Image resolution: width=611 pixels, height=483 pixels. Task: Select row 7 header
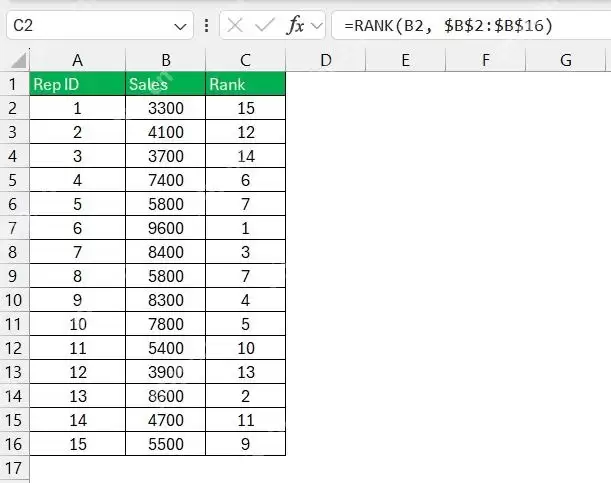(x=14, y=228)
